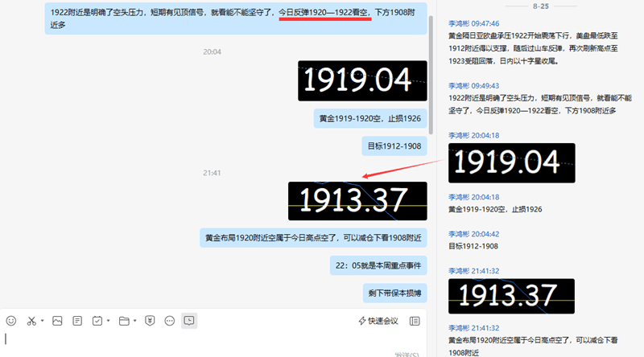
Task: Click the yen red packet icon
Action: pos(150,320)
